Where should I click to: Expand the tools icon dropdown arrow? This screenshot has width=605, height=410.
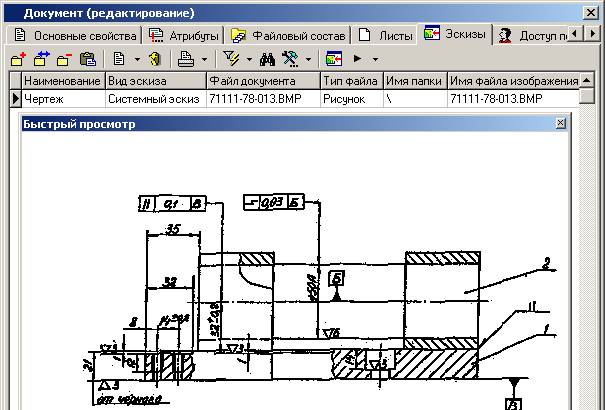coord(308,59)
